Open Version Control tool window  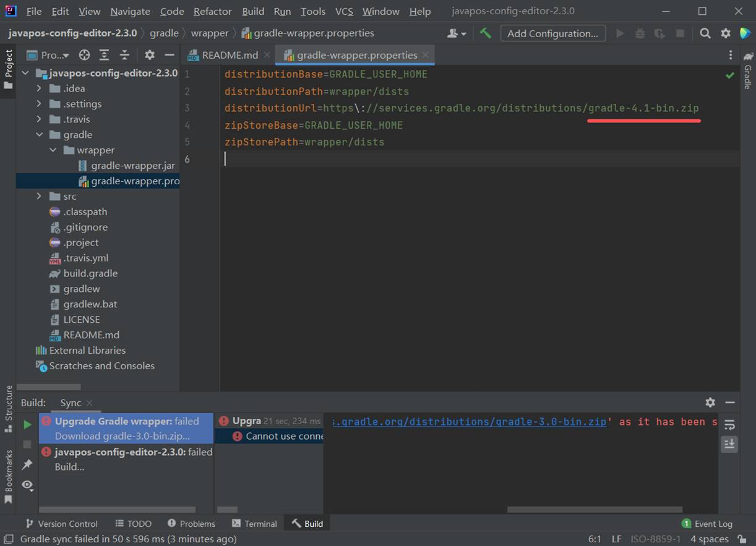(x=60, y=524)
